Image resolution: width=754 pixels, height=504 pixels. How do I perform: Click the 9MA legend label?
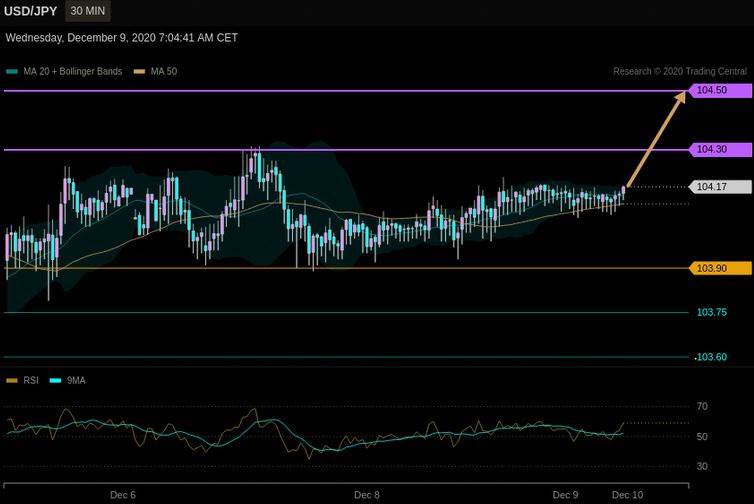76,380
